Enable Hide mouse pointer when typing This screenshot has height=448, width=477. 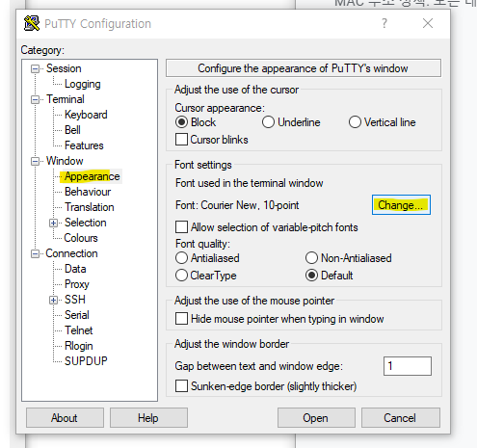[x=181, y=319]
